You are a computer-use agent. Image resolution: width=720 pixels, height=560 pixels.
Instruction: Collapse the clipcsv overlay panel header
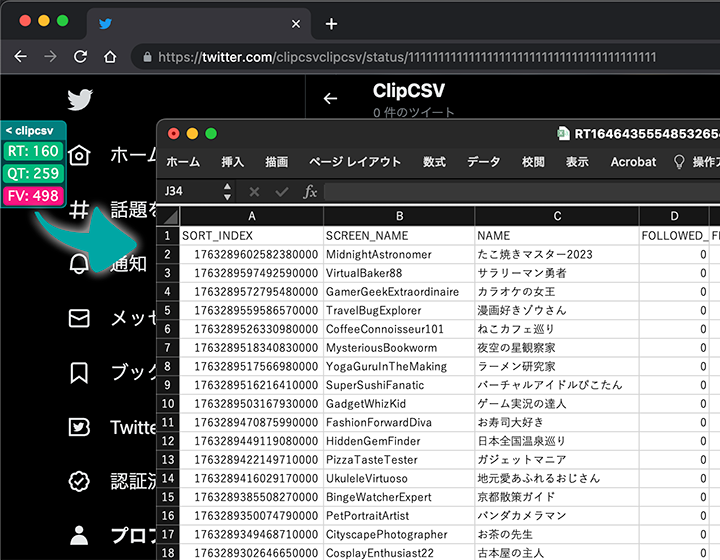point(33,130)
